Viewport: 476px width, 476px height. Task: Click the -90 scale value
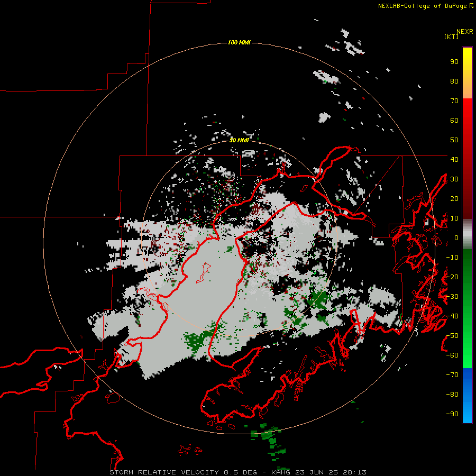click(x=452, y=414)
